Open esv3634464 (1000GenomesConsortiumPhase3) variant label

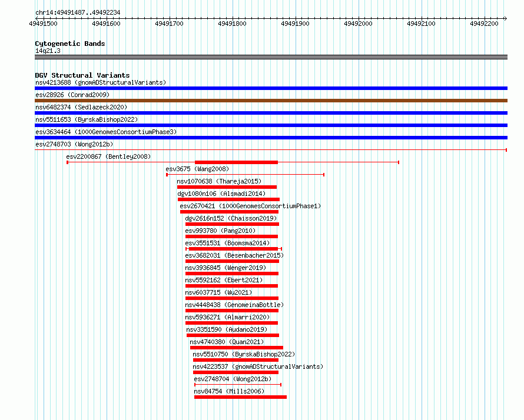[x=106, y=132]
